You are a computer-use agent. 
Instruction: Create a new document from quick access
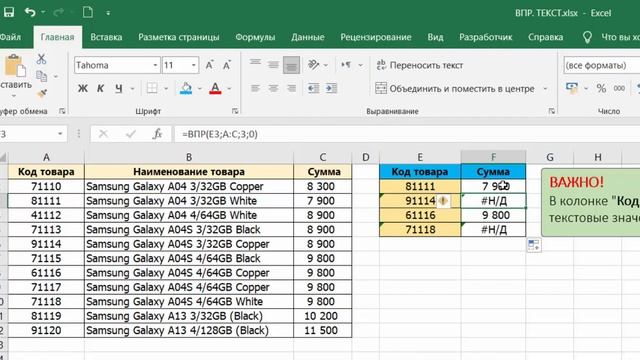(x=87, y=12)
